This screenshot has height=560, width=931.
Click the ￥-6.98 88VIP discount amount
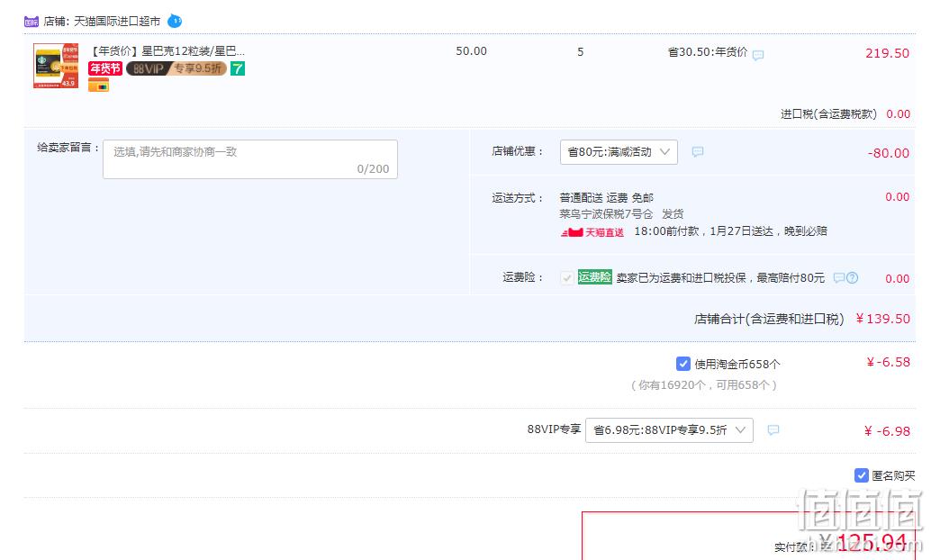tap(887, 431)
